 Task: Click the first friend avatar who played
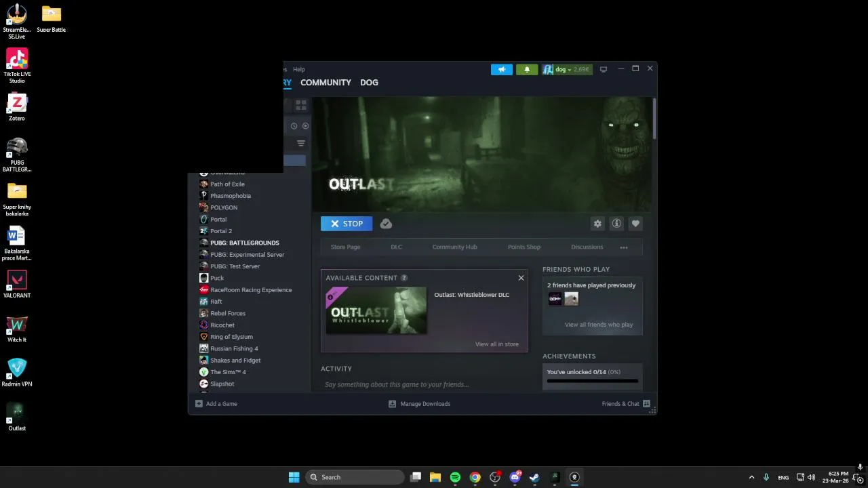555,299
